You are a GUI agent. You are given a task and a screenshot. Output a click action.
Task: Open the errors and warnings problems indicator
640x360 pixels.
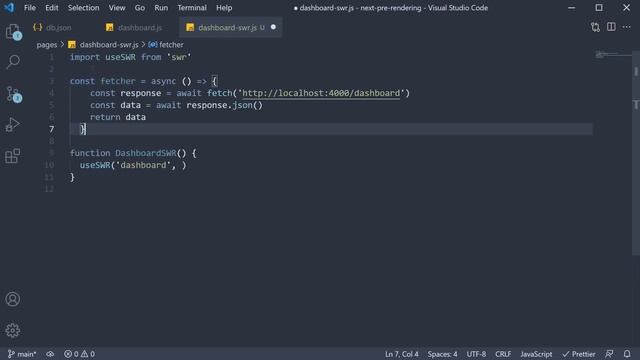pyautogui.click(x=79, y=354)
